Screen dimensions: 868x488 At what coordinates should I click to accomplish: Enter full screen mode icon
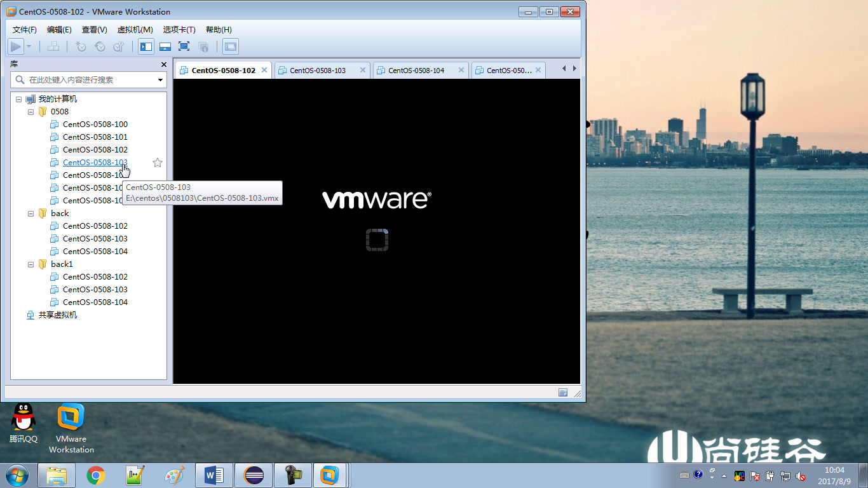184,46
